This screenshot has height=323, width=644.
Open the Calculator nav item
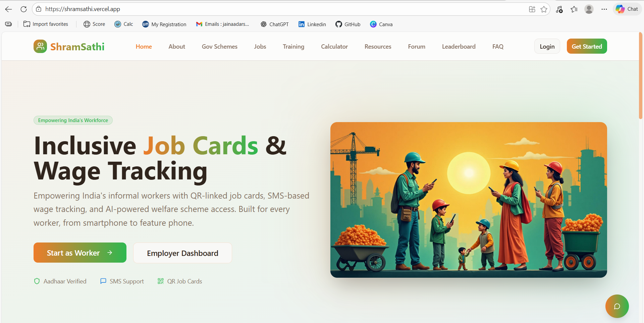334,47
